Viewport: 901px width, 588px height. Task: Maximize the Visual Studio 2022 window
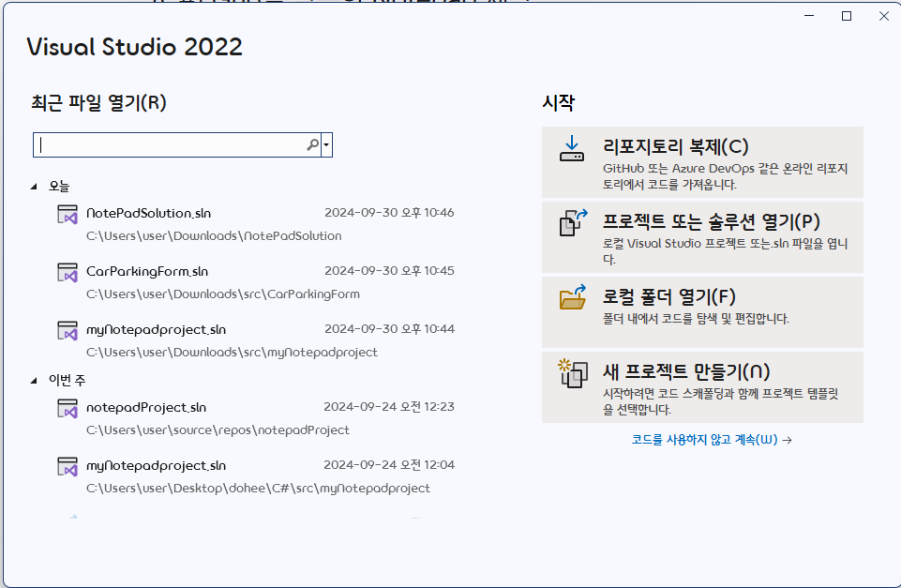coord(847,16)
